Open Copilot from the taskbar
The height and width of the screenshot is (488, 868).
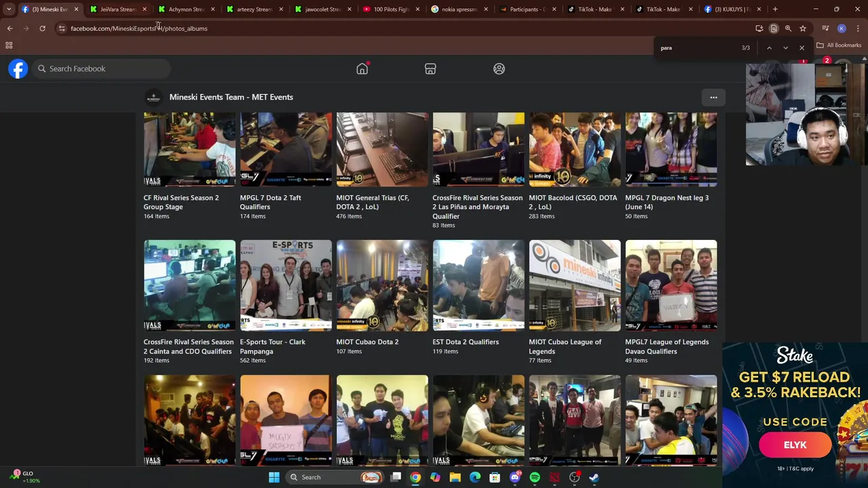pyautogui.click(x=435, y=477)
